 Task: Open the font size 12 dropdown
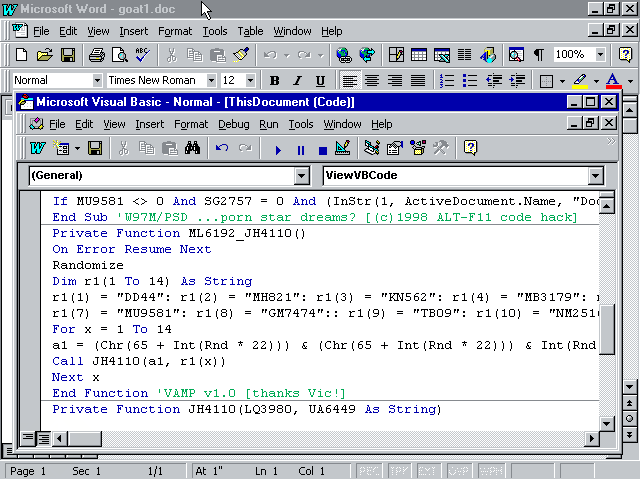tap(250, 80)
